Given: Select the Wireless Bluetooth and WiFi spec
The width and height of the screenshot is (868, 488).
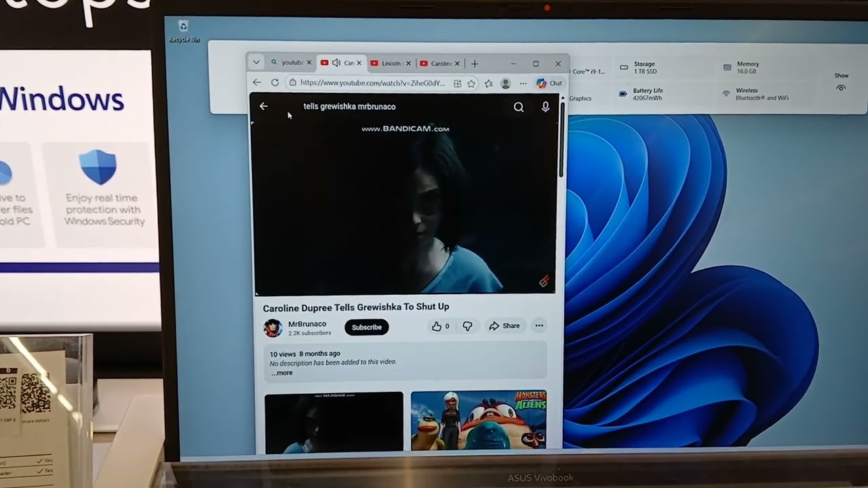Looking at the screenshot, I should [762, 94].
